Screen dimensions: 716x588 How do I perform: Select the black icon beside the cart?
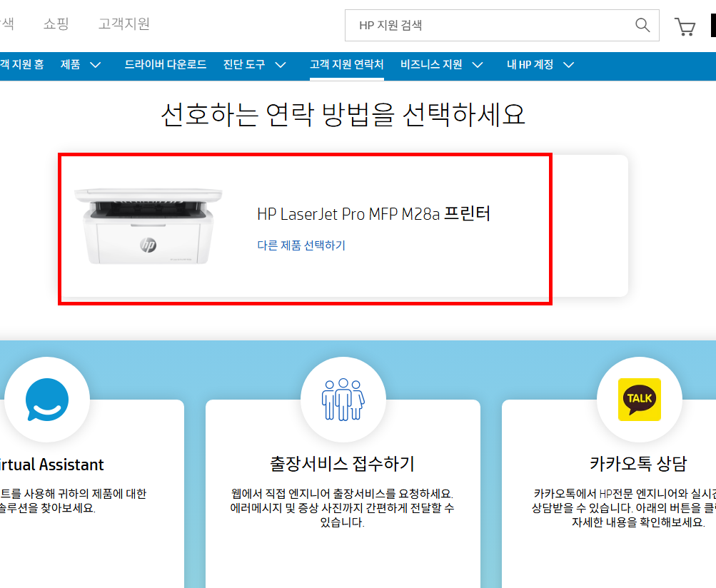711,26
